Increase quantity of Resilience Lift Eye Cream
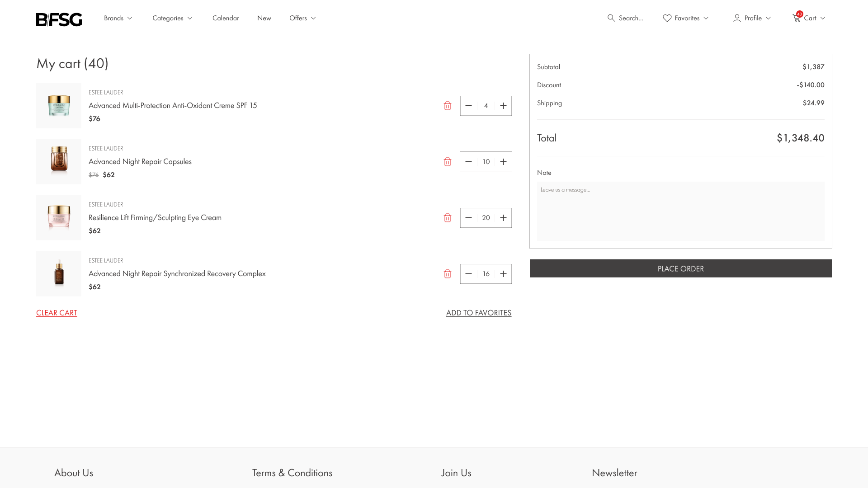 (x=503, y=218)
